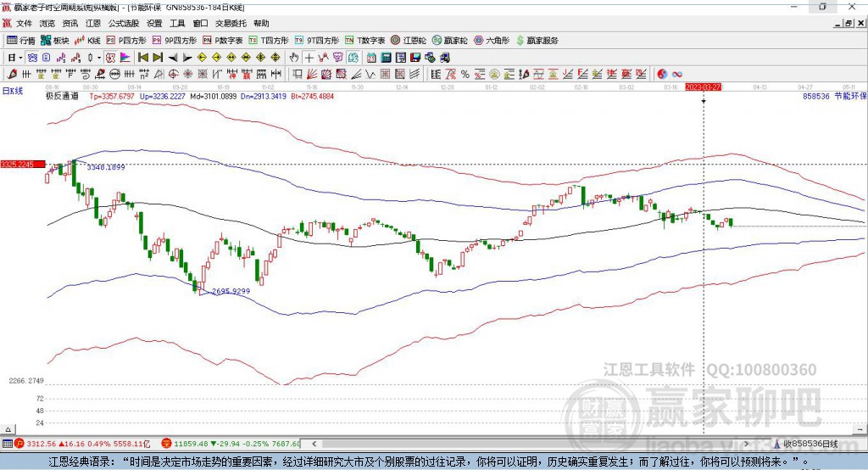Click the grid icon in status bar
Image resolution: width=868 pixels, height=470 pixels.
point(7,444)
